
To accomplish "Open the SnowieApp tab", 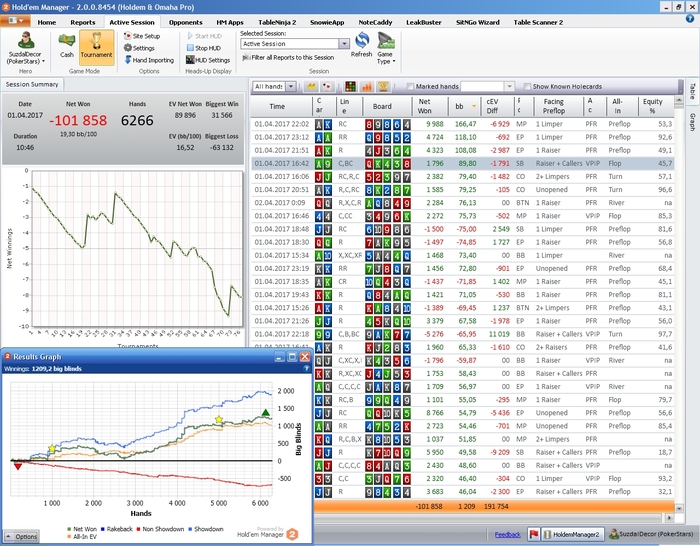I will point(327,22).
